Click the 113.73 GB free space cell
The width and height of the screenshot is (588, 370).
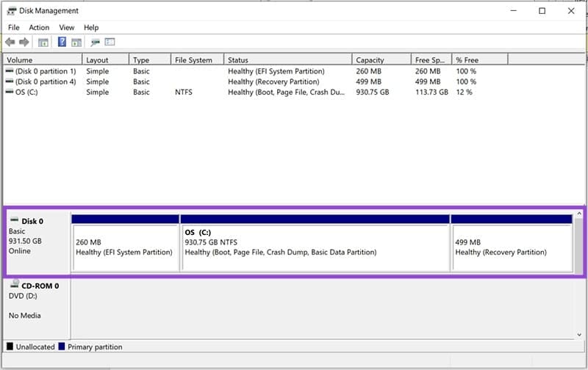pyautogui.click(x=431, y=92)
